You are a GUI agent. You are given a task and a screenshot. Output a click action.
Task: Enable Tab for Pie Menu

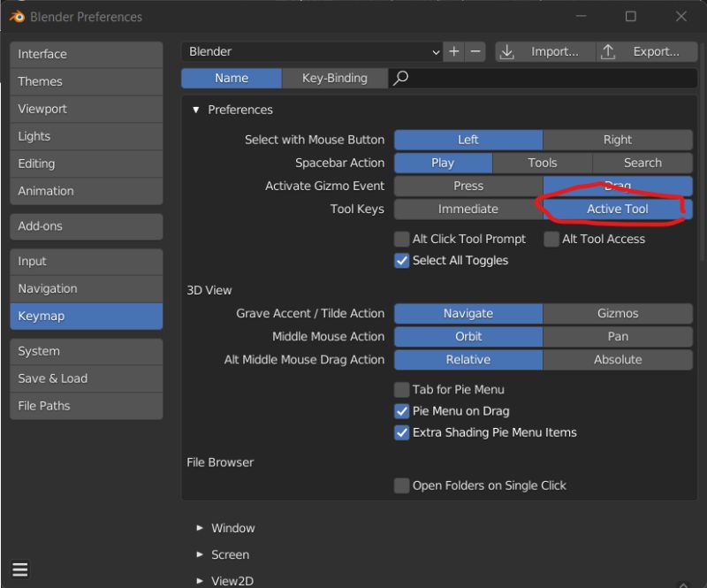401,389
